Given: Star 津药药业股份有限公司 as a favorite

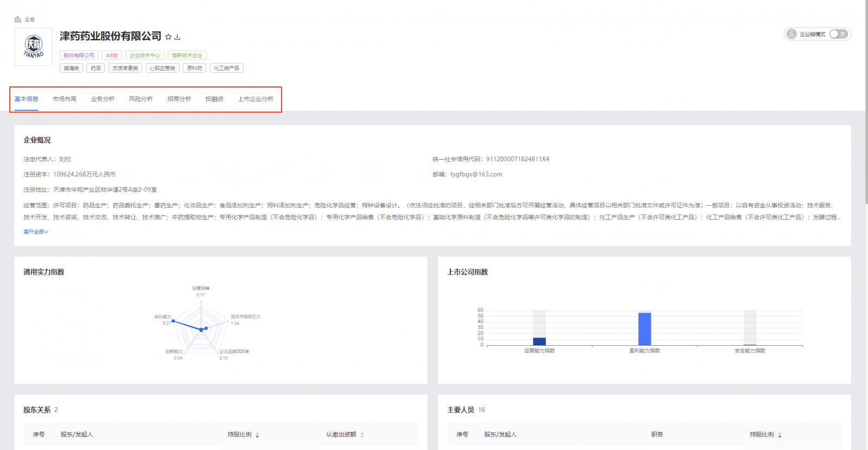Looking at the screenshot, I should click(168, 37).
